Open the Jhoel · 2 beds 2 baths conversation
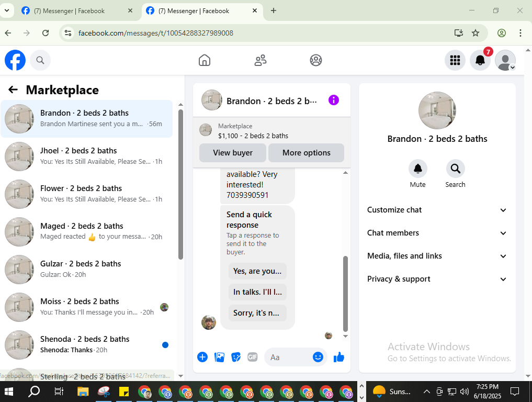The image size is (532, 402). (87, 156)
